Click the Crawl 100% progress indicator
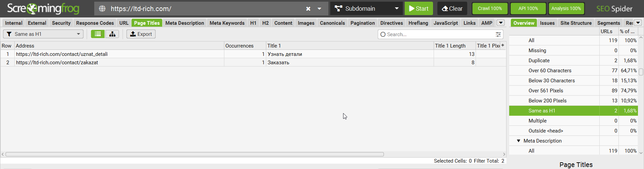The width and height of the screenshot is (644, 169). 490,9
